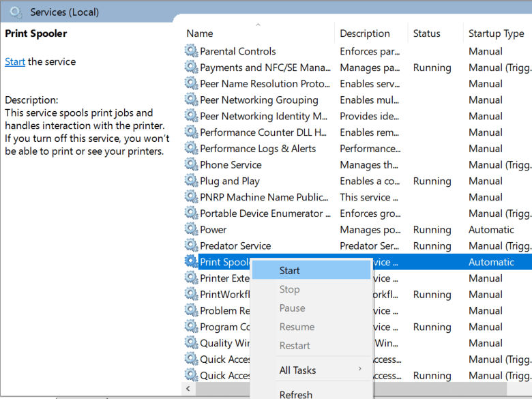Sort services by the Name column header
Screen dimensions: 532x399
pyautogui.click(x=200, y=33)
